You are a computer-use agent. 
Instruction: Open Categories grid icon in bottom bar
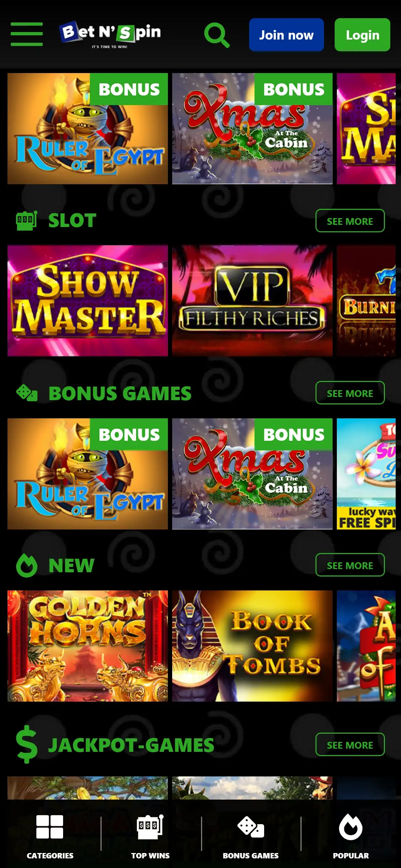click(x=50, y=827)
